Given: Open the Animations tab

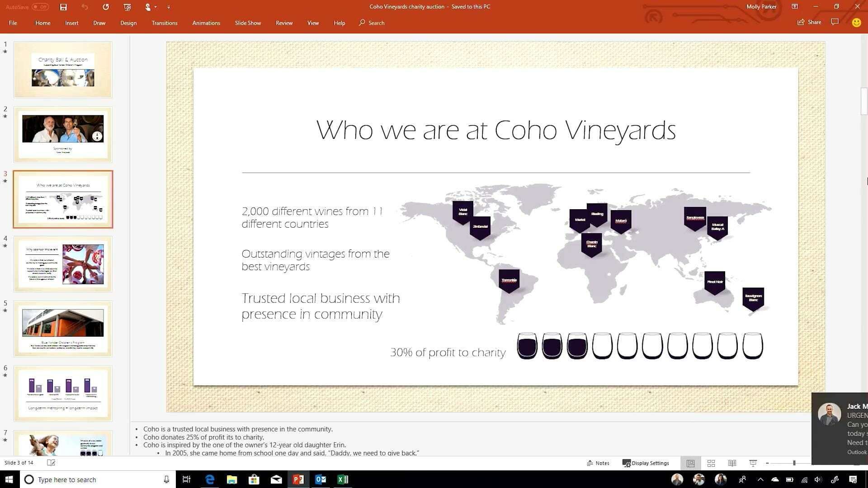Looking at the screenshot, I should [x=206, y=23].
